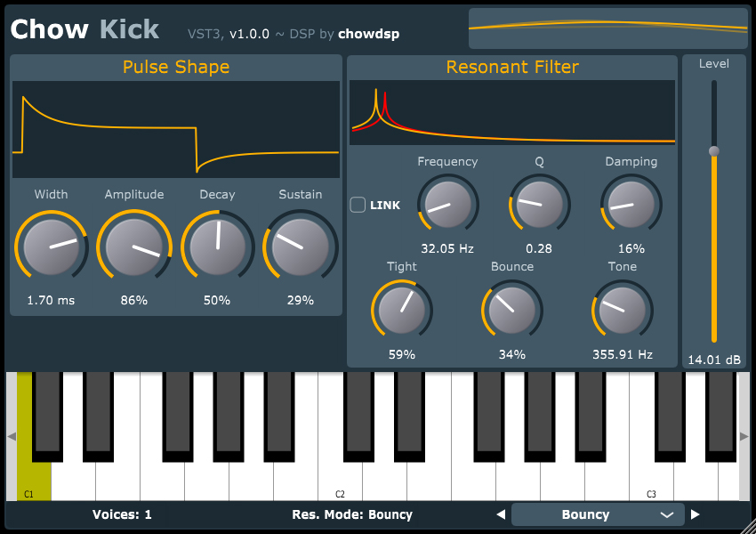The image size is (756, 534).
Task: Click the 34% bounce value
Action: click(512, 354)
